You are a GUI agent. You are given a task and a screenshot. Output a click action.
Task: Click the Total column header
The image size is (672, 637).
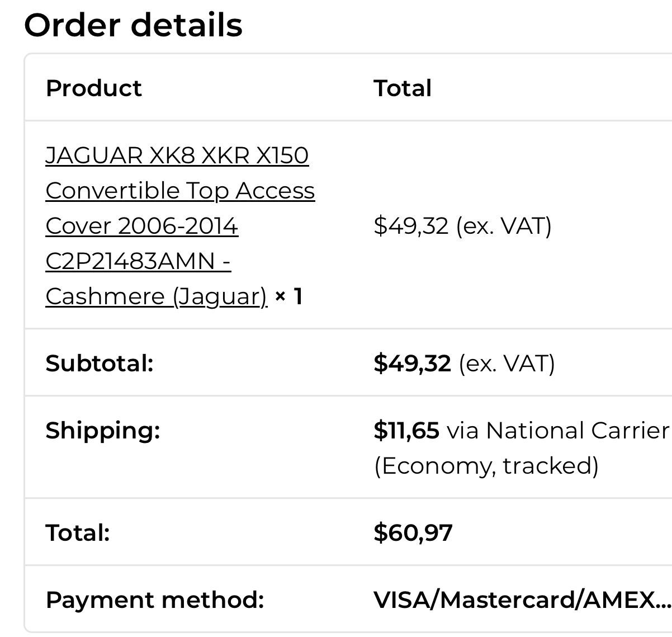(x=403, y=88)
